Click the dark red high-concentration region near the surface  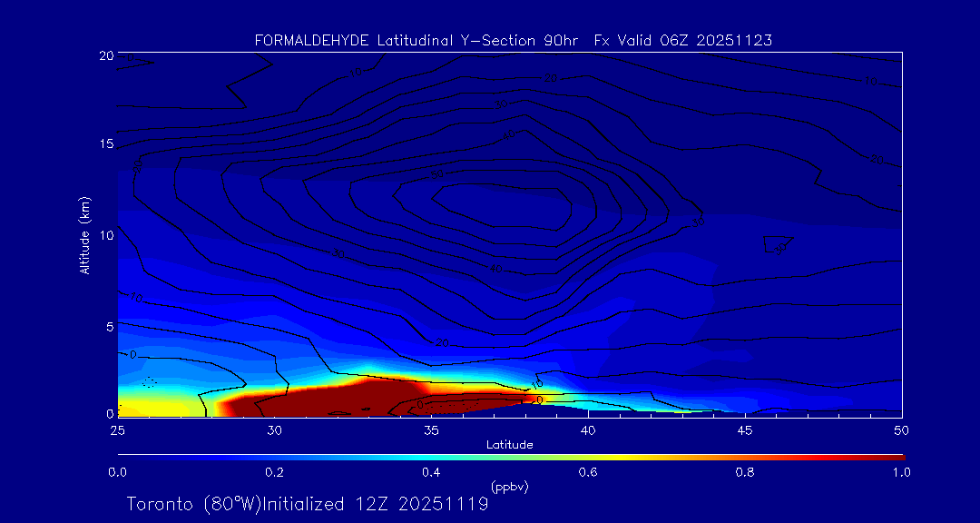coord(327,400)
